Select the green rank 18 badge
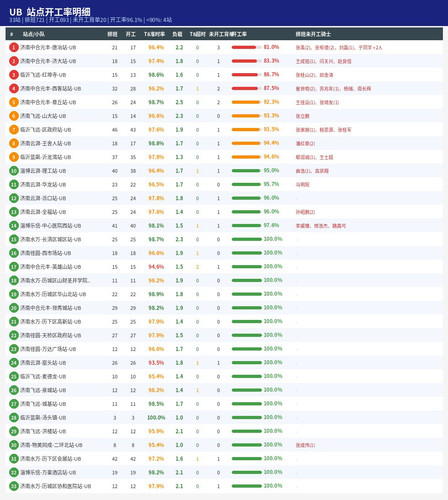Viewport: 448px width, 500px height. tap(14, 281)
